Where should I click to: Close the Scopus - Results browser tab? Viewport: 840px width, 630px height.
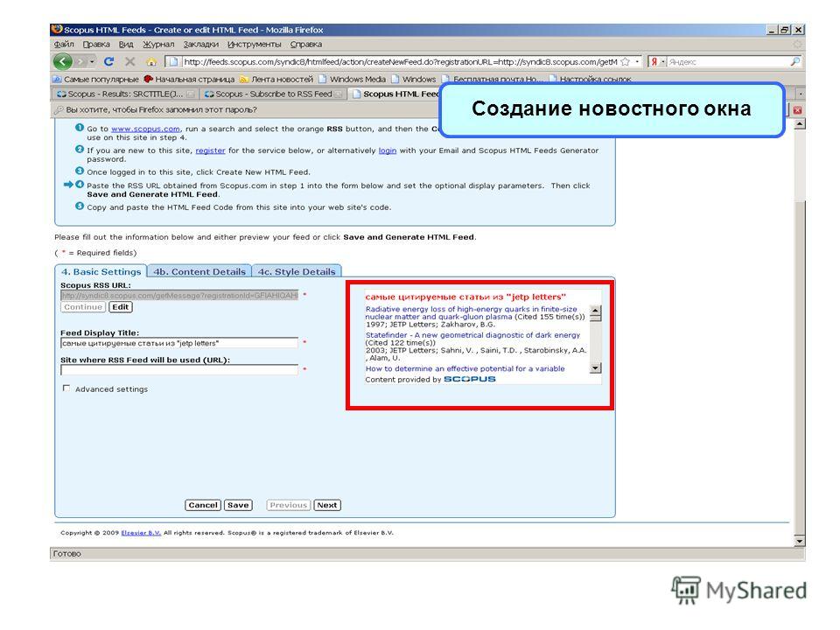(190, 94)
